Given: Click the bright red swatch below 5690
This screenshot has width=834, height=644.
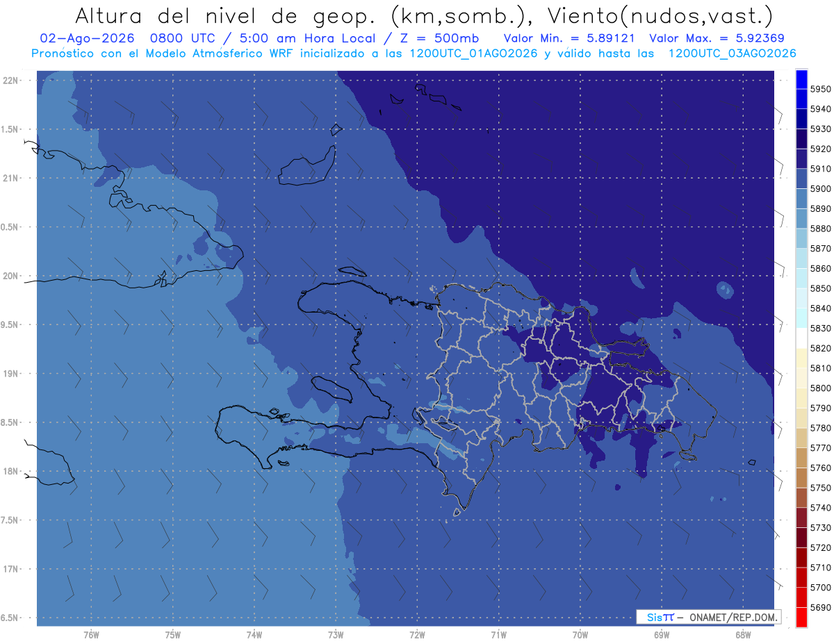Looking at the screenshot, I should click(801, 617).
